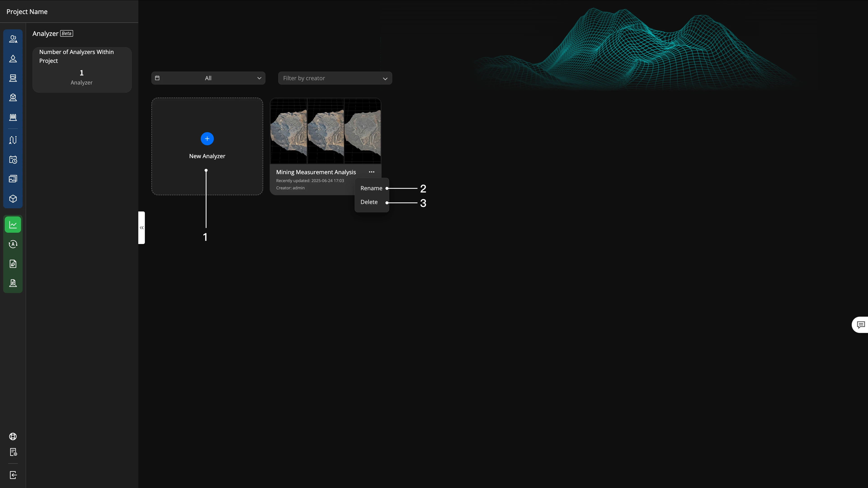This screenshot has height=488, width=868.
Task: Click the globe icon in sidebar
Action: pyautogui.click(x=13, y=436)
